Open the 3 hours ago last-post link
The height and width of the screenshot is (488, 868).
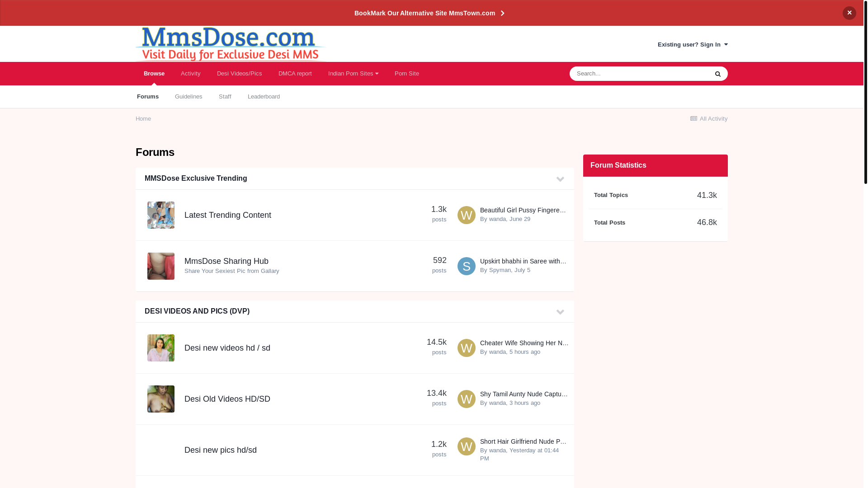tap(525, 403)
